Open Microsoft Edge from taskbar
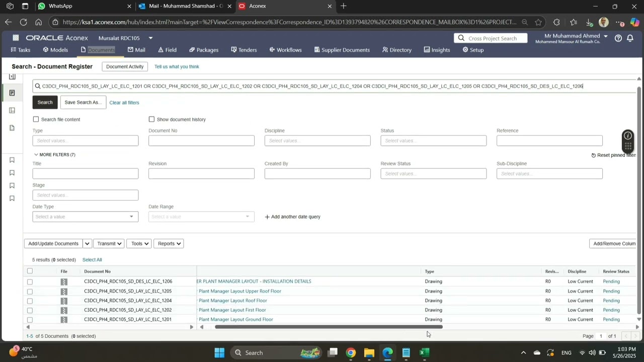Viewport: 644px width, 362px height. [x=387, y=352]
